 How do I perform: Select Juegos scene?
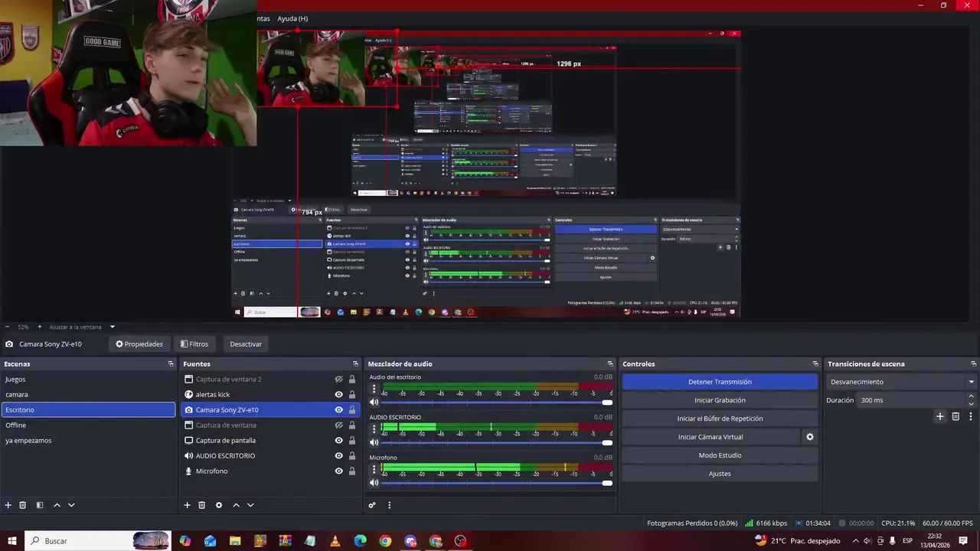88,380
